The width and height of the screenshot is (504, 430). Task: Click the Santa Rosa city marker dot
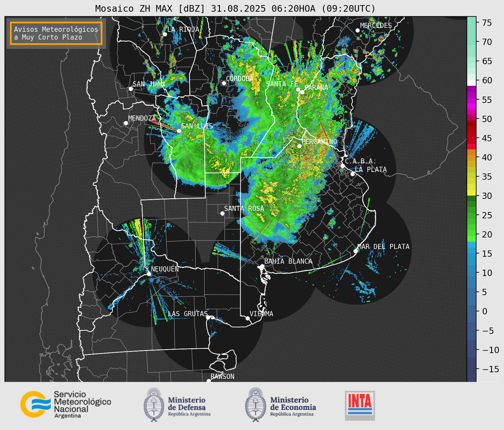[x=222, y=213]
